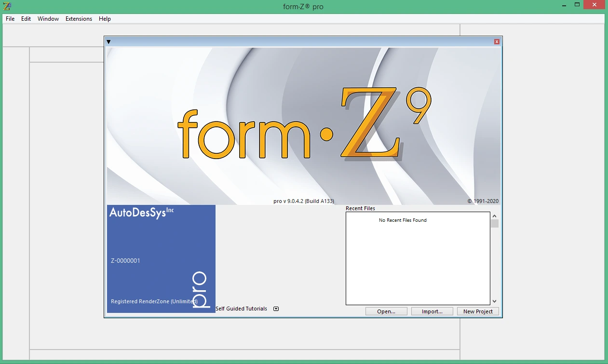Click the Recent Files scrollbar up arrow
The width and height of the screenshot is (608, 364).
tap(495, 216)
